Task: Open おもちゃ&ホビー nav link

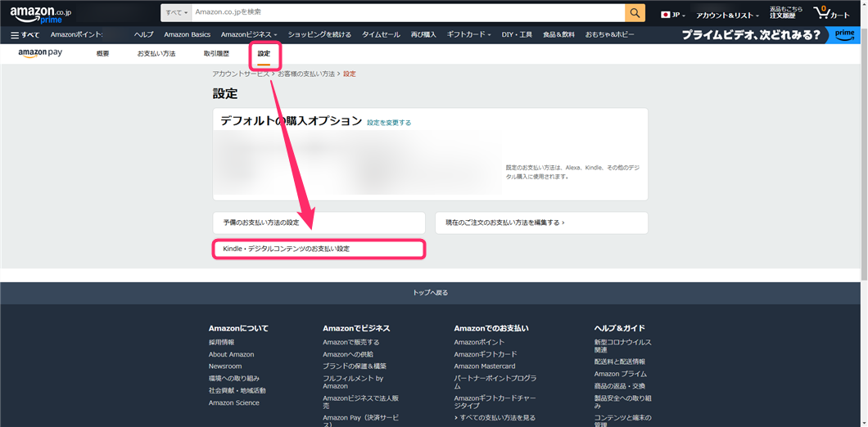Action: pos(609,35)
